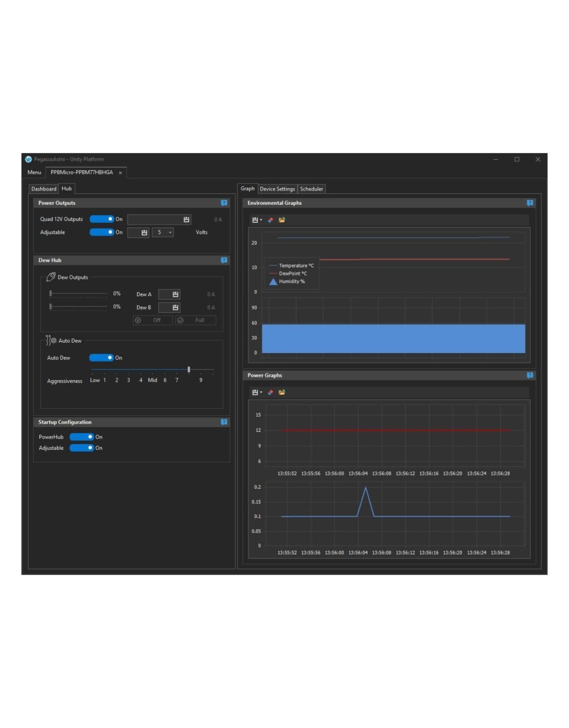Screen dimensions: 569x728
Task: Disable the Auto Dew switch
Action: pos(101,357)
